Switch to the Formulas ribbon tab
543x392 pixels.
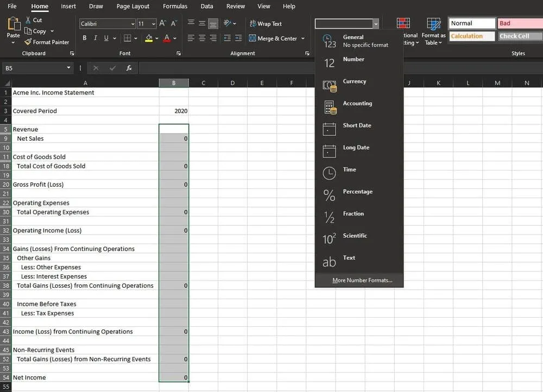click(x=175, y=6)
